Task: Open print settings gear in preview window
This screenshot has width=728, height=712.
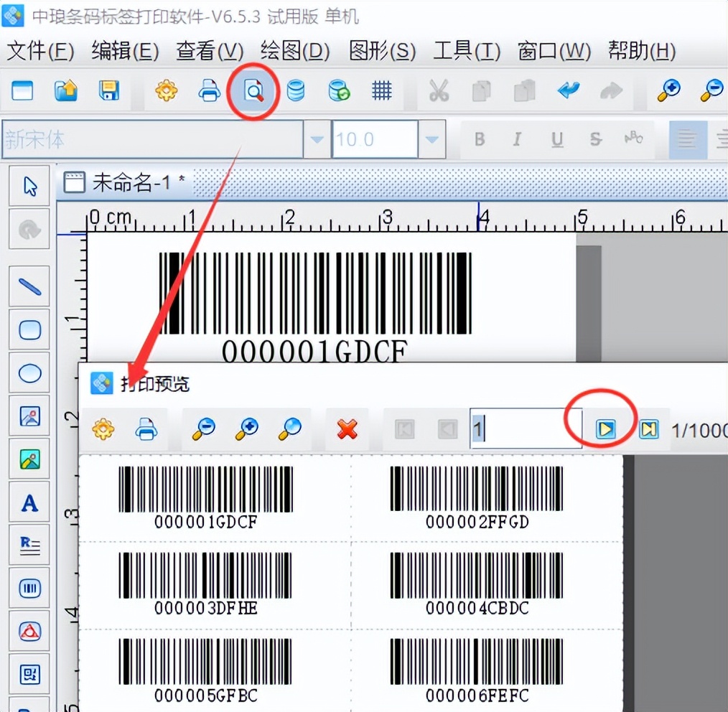Action: 103,429
